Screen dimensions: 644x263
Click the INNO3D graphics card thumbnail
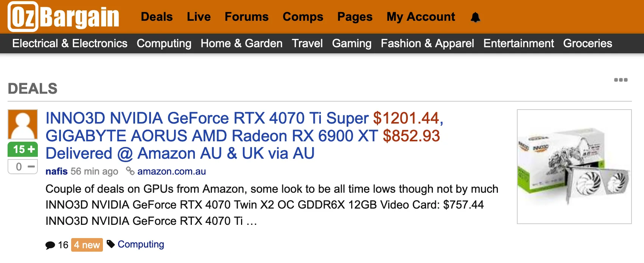[574, 167]
